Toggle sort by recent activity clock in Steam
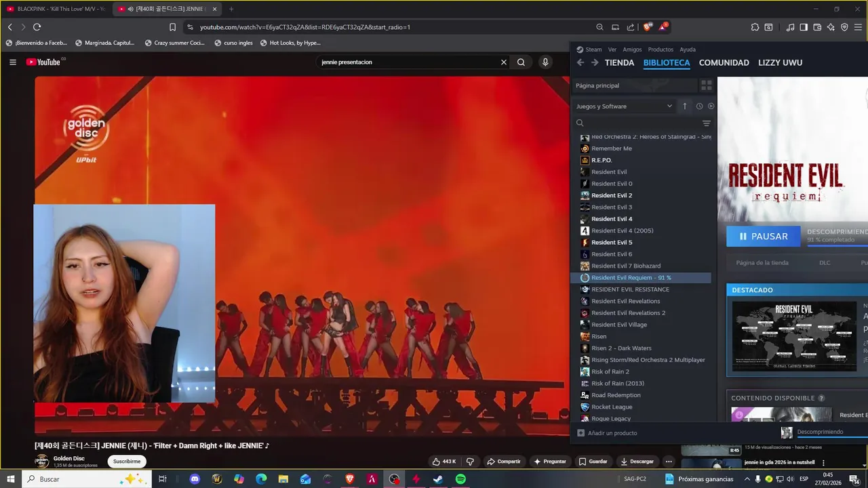This screenshot has width=868, height=488. (699, 106)
